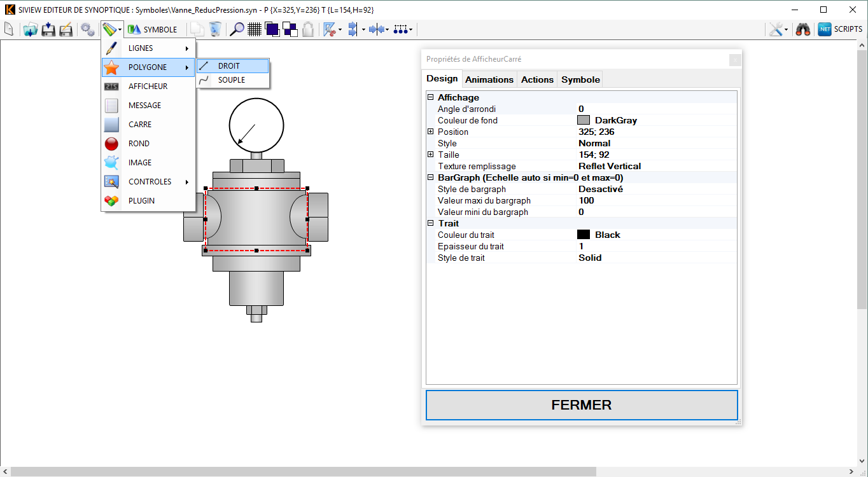
Task: Click Style de bargraph value Desactivé
Action: [656, 189]
